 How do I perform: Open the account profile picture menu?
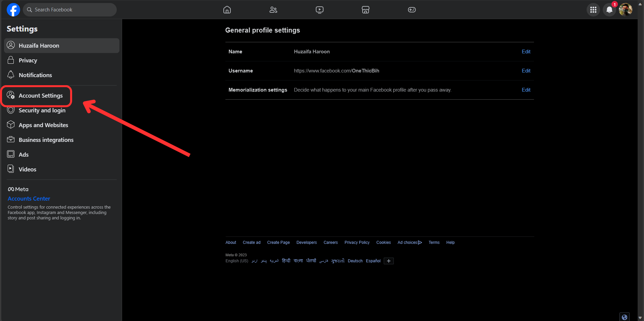point(626,10)
